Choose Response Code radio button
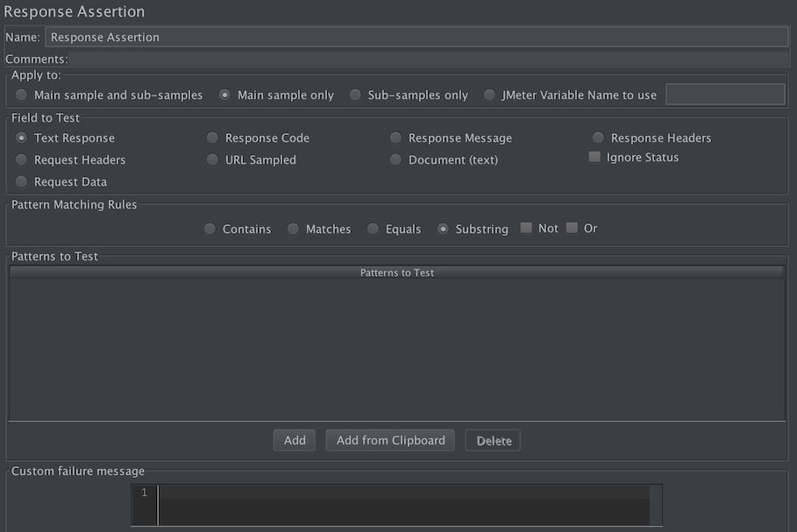The image size is (797, 532). [212, 138]
